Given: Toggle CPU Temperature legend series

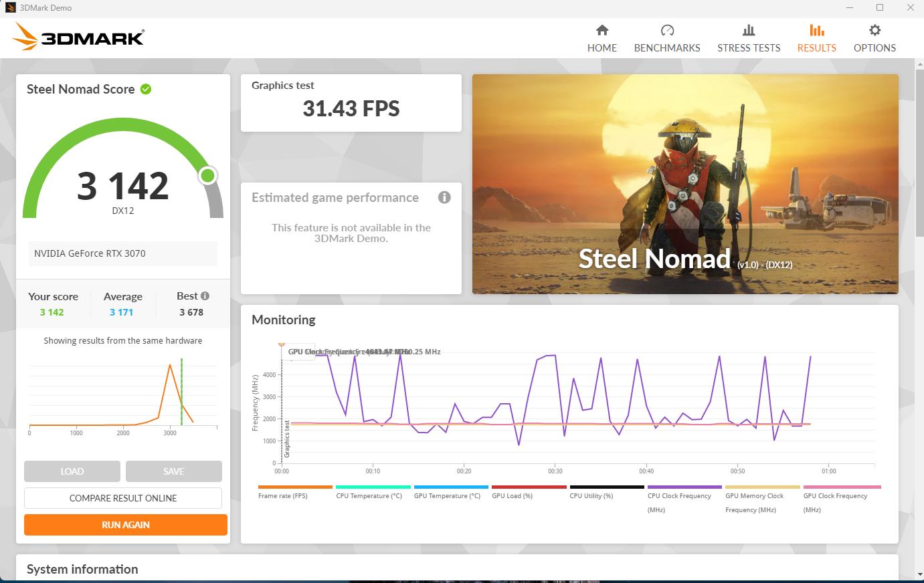Looking at the screenshot, I should [373, 493].
